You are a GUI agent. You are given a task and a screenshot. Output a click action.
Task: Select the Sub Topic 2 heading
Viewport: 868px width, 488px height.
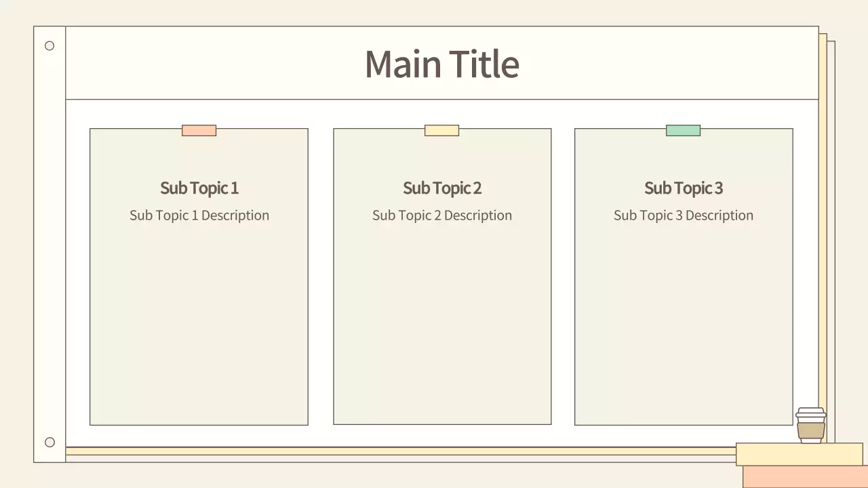coord(441,188)
